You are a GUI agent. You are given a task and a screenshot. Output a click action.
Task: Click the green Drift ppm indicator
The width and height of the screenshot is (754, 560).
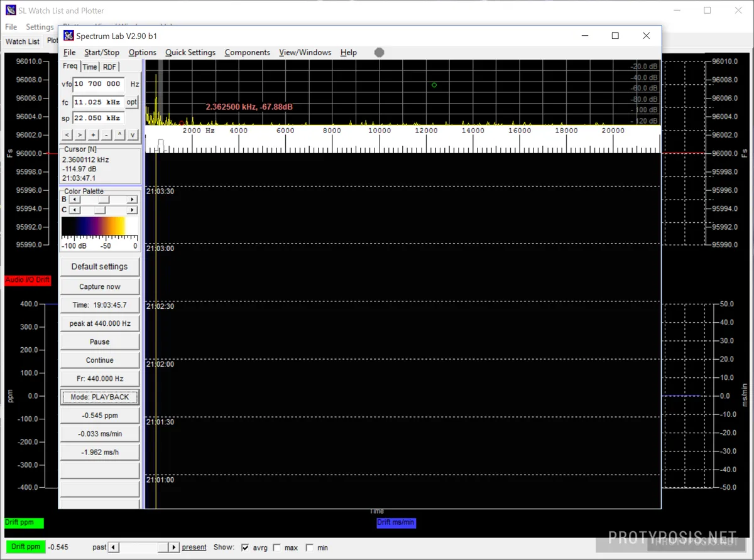tap(23, 522)
